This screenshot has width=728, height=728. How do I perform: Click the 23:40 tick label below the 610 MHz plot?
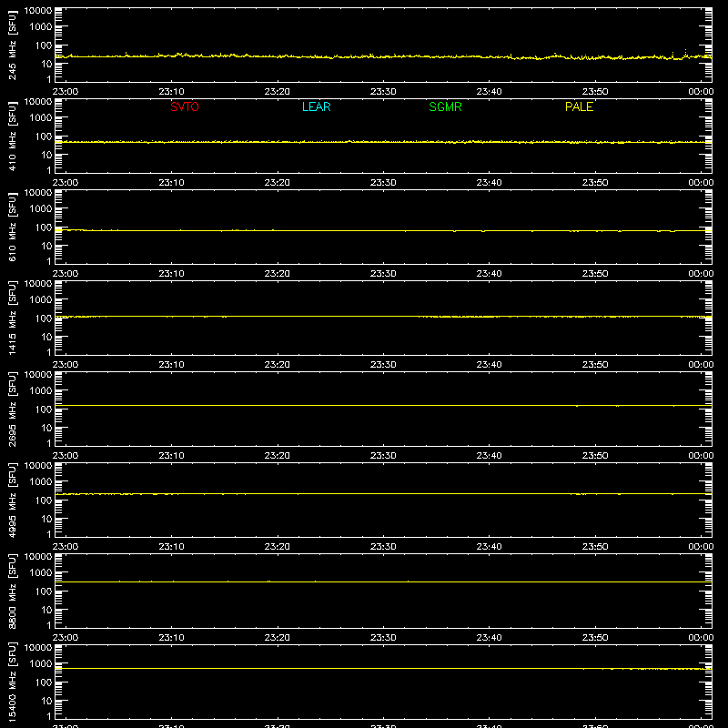pyautogui.click(x=489, y=274)
